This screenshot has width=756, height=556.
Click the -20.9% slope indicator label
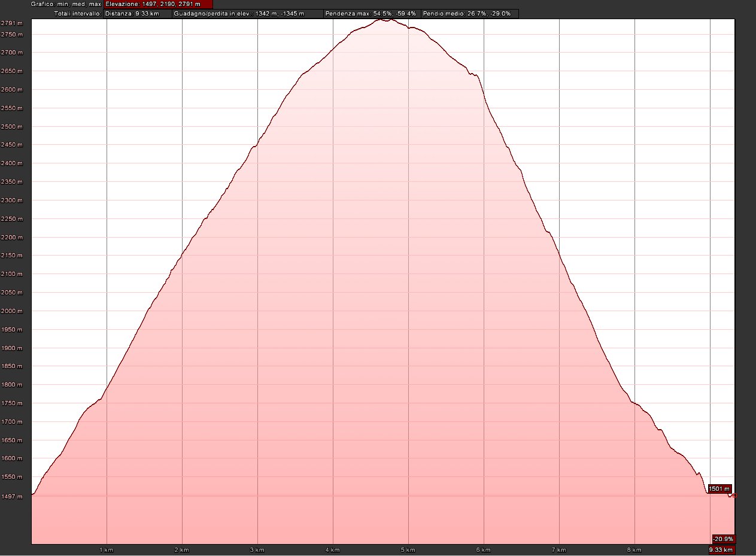(x=724, y=539)
